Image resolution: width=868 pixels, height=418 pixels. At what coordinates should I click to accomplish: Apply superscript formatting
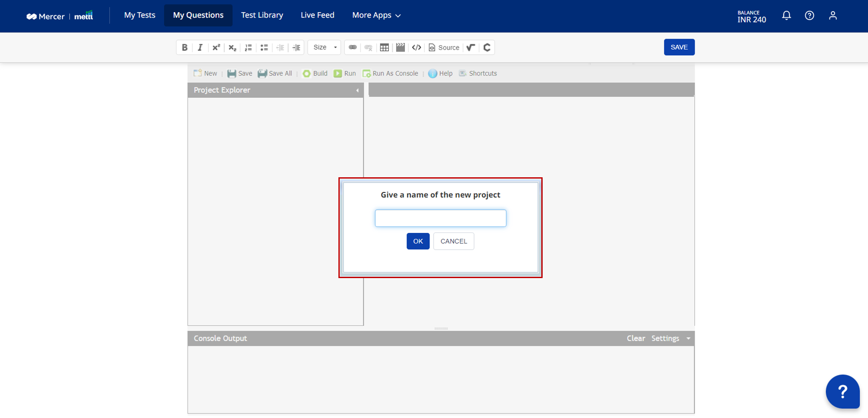coord(216,47)
